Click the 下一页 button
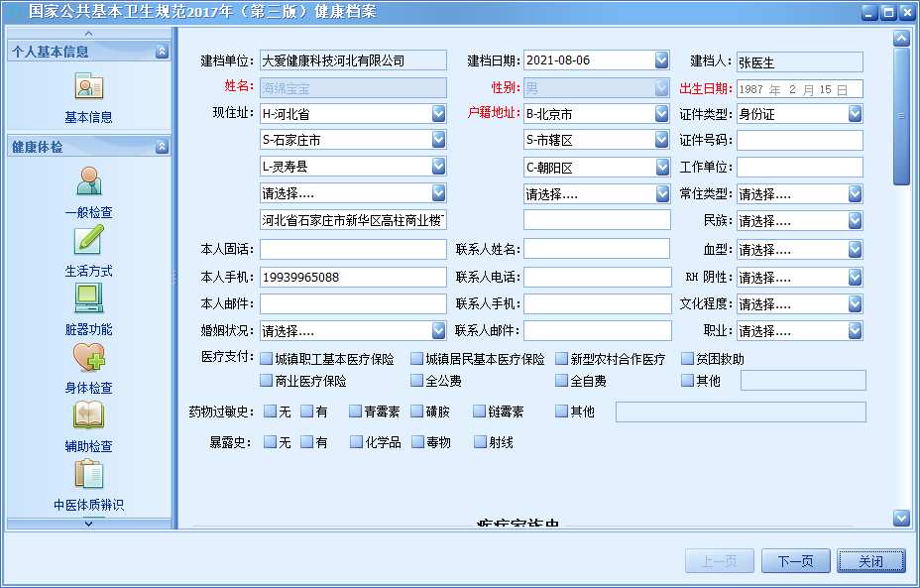This screenshot has width=920, height=588. [796, 560]
